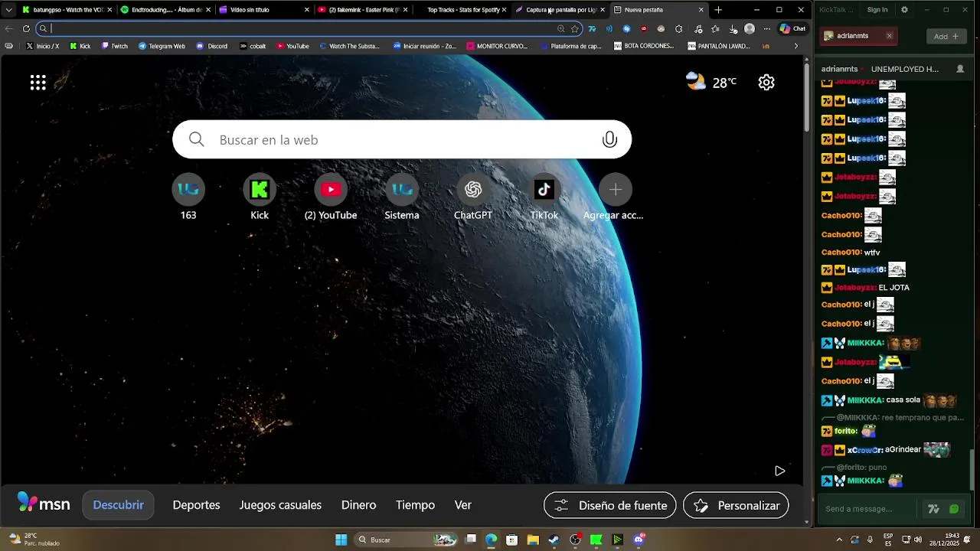This screenshot has width=980, height=551.
Task: Open the 28°C weather widget
Action: pos(711,82)
